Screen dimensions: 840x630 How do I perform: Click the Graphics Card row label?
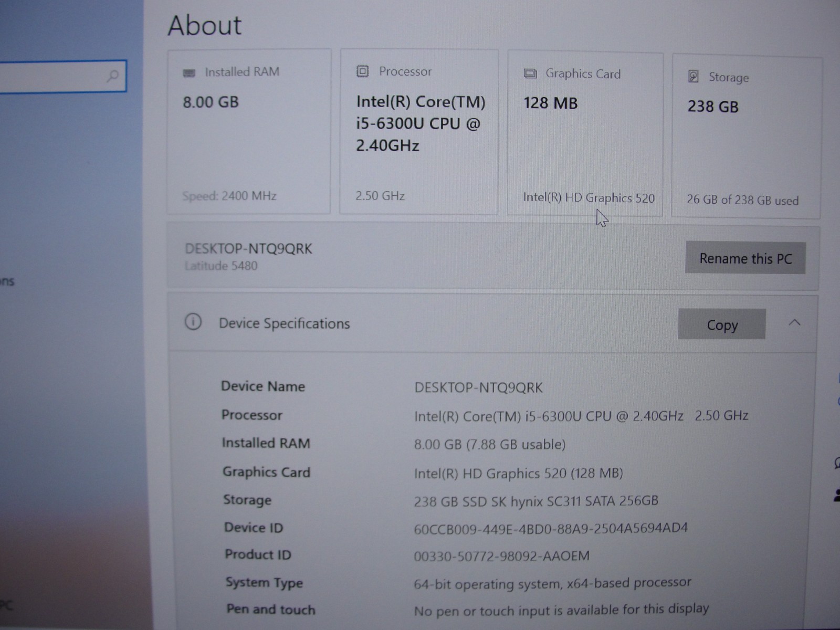click(266, 472)
